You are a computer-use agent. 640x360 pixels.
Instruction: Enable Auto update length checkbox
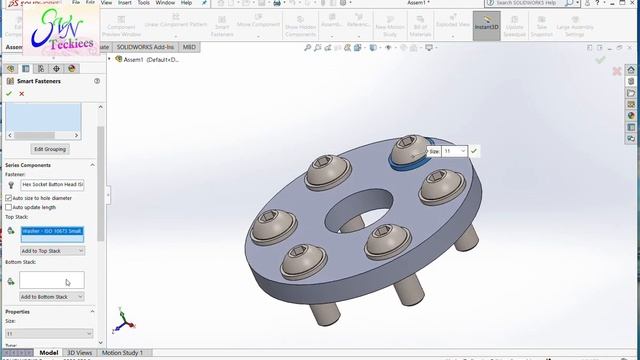click(x=9, y=207)
